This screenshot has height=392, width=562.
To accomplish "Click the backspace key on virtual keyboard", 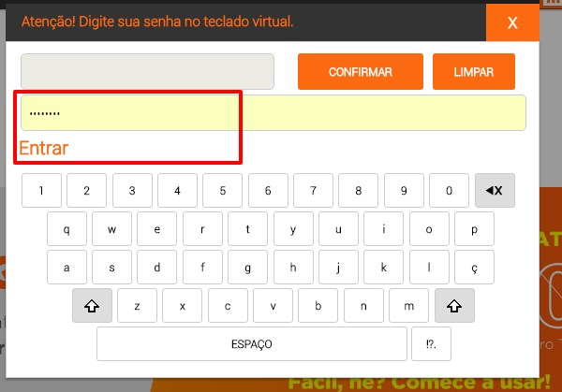I will (495, 191).
